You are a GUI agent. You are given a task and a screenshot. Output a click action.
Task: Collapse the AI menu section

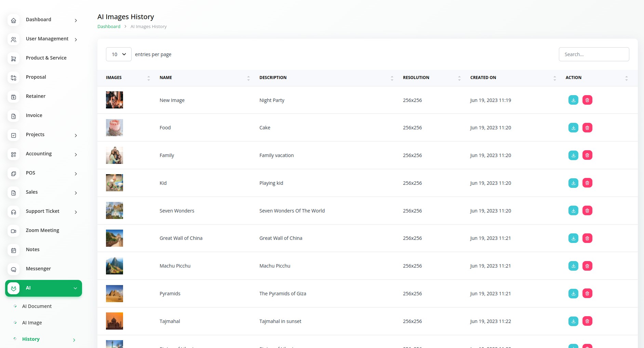pos(75,288)
